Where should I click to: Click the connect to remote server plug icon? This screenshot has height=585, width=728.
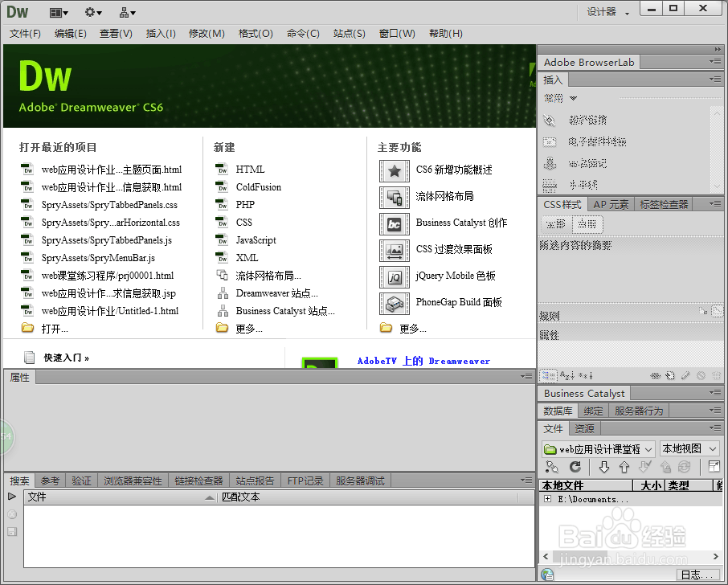pyautogui.click(x=551, y=467)
